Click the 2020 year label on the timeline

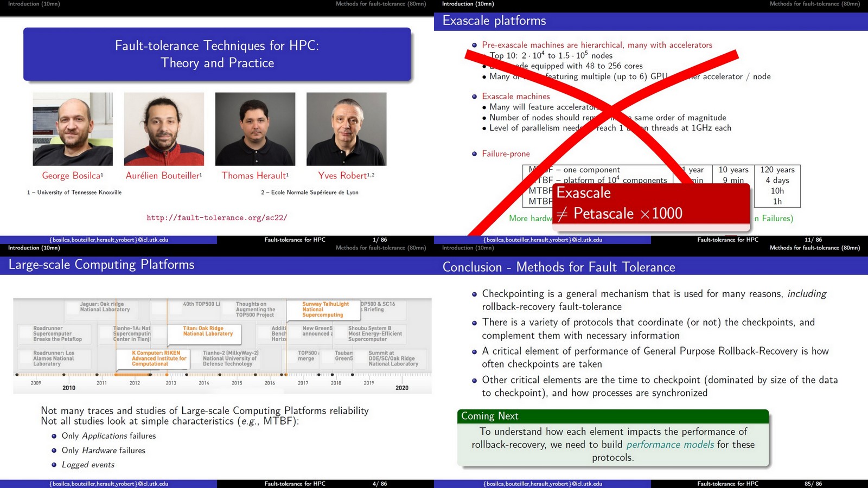click(402, 388)
